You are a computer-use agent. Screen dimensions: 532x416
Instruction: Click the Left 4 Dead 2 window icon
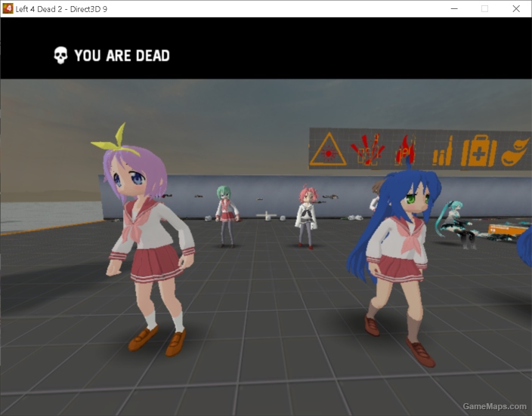(8, 9)
